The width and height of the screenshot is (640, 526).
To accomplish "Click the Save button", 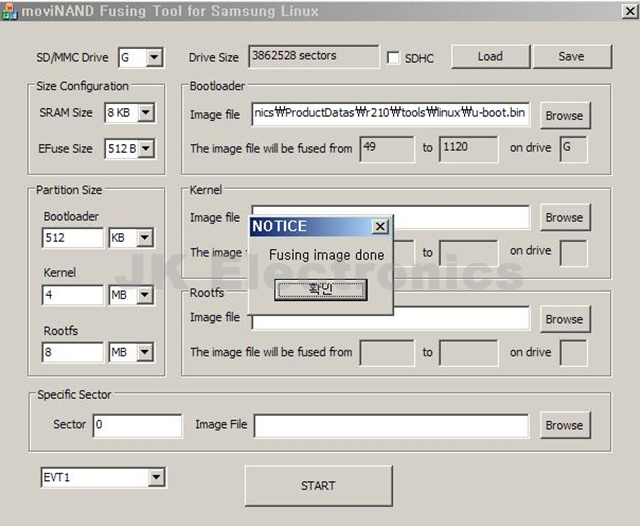I will pos(572,56).
